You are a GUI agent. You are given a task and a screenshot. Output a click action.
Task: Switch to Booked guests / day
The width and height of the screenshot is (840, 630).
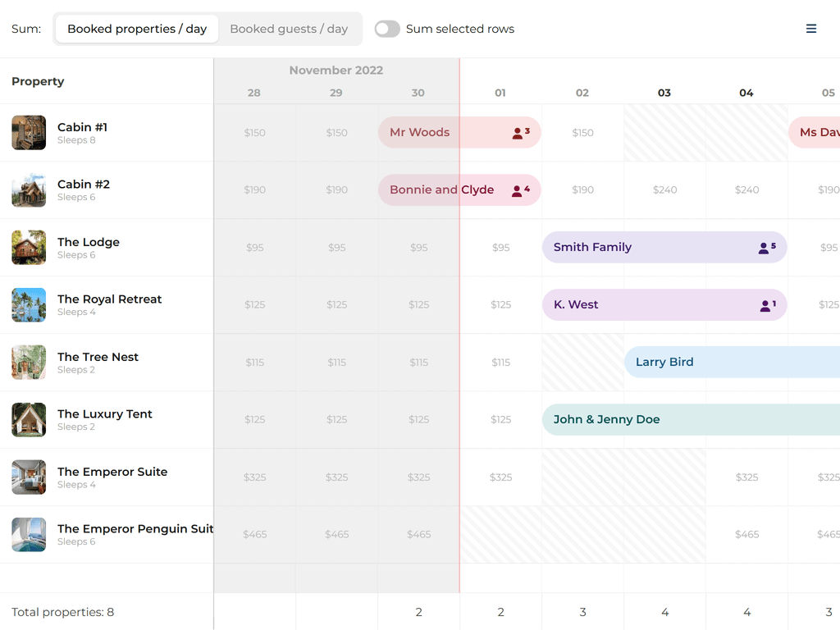point(289,29)
